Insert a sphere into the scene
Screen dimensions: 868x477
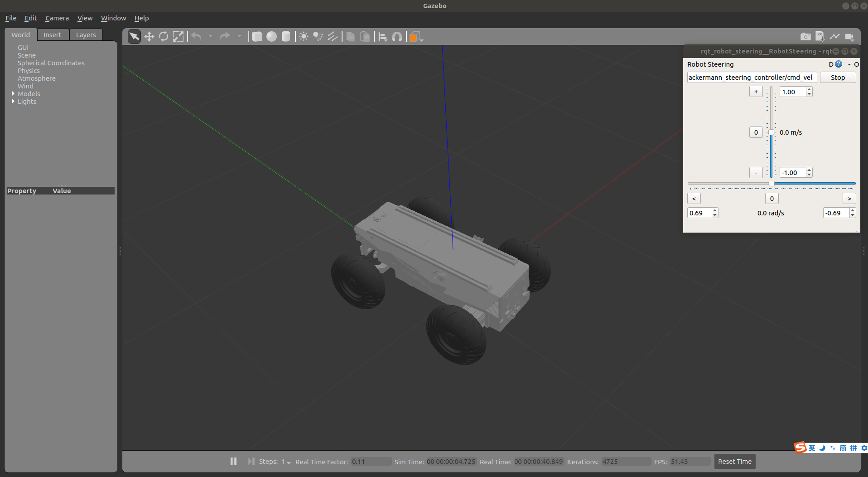tap(271, 36)
